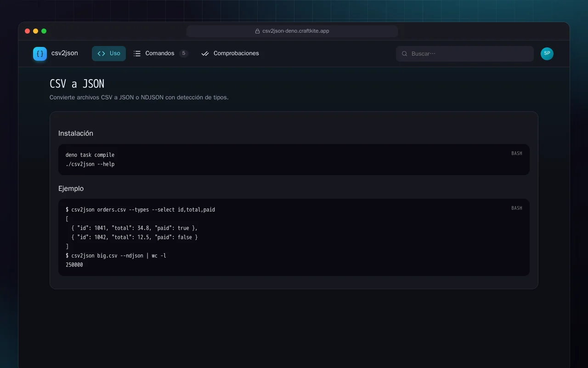This screenshot has height=368, width=588.
Task: Click the search magnifier icon
Action: [x=405, y=54]
